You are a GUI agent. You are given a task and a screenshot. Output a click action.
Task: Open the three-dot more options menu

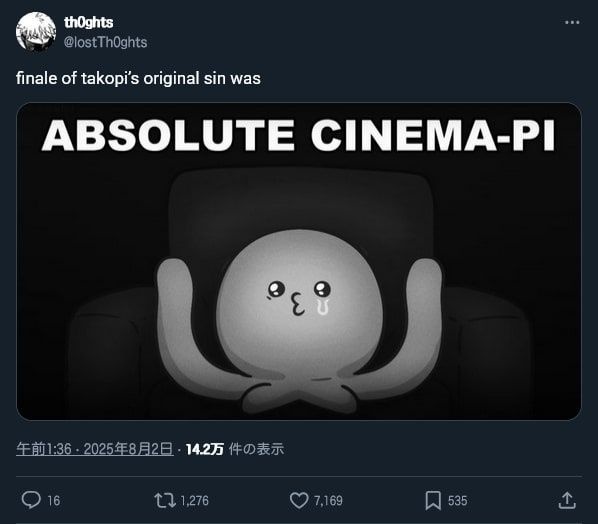(572, 23)
